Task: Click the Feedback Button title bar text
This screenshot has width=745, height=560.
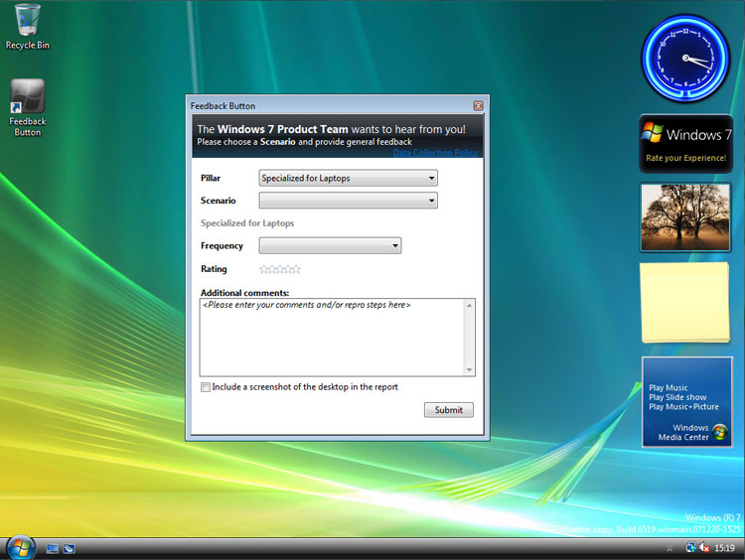Action: (223, 106)
